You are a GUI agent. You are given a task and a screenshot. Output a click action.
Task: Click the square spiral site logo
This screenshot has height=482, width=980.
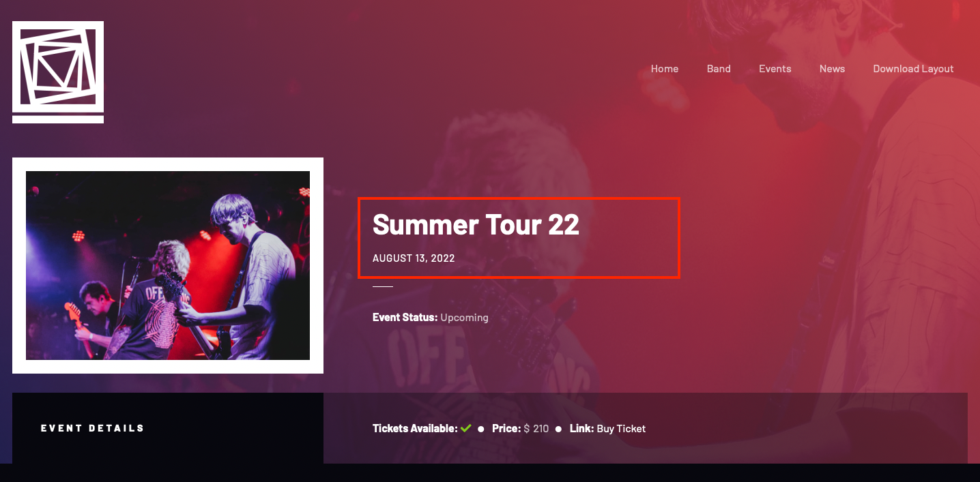58,66
